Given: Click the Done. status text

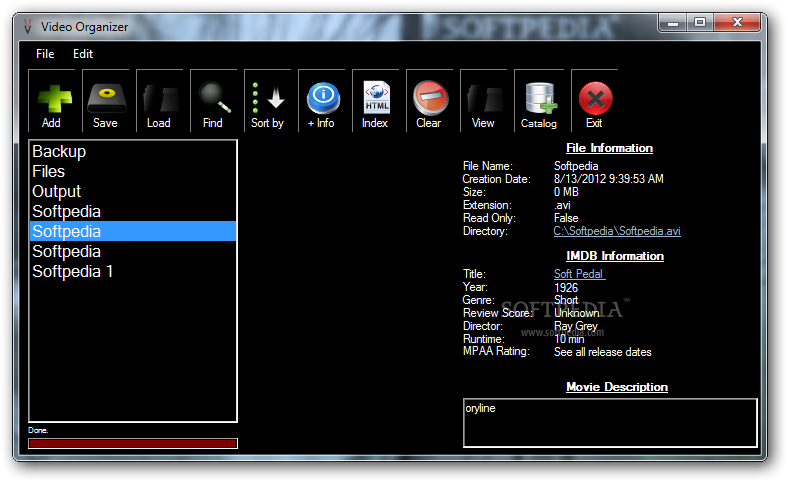Looking at the screenshot, I should 38,430.
